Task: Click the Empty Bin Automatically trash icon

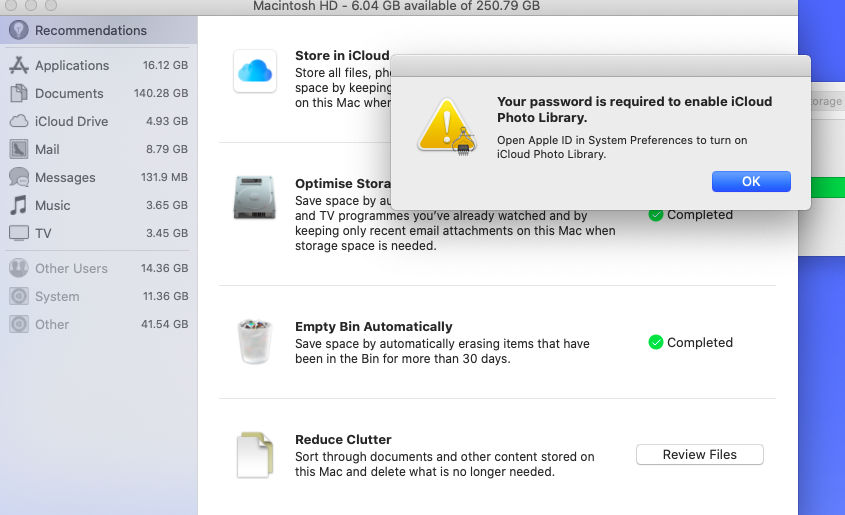Action: coord(254,342)
